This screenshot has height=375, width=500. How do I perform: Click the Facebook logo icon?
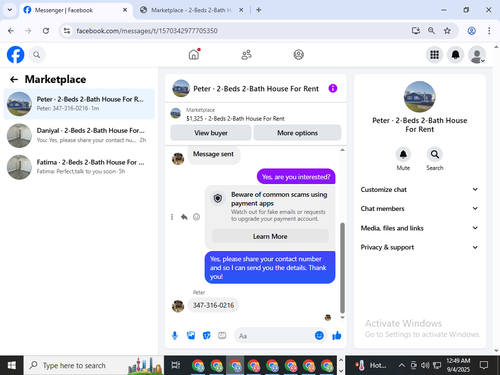click(15, 55)
